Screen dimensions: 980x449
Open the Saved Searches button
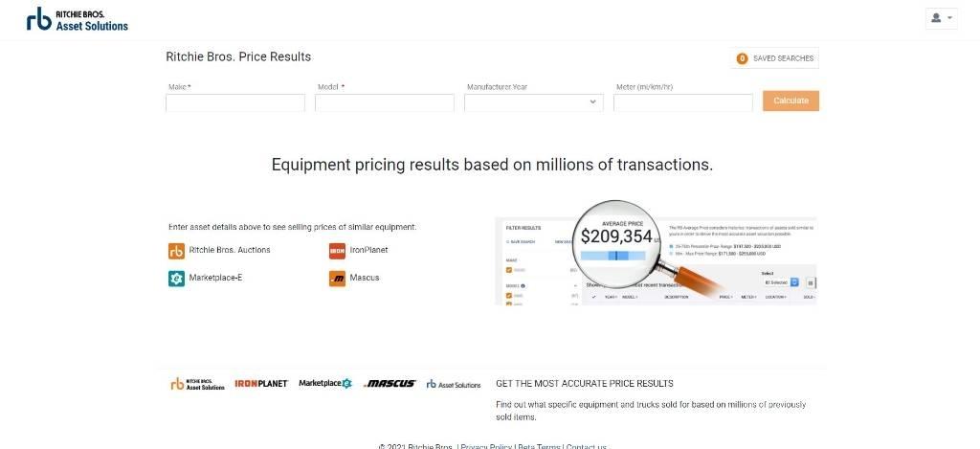pyautogui.click(x=775, y=58)
